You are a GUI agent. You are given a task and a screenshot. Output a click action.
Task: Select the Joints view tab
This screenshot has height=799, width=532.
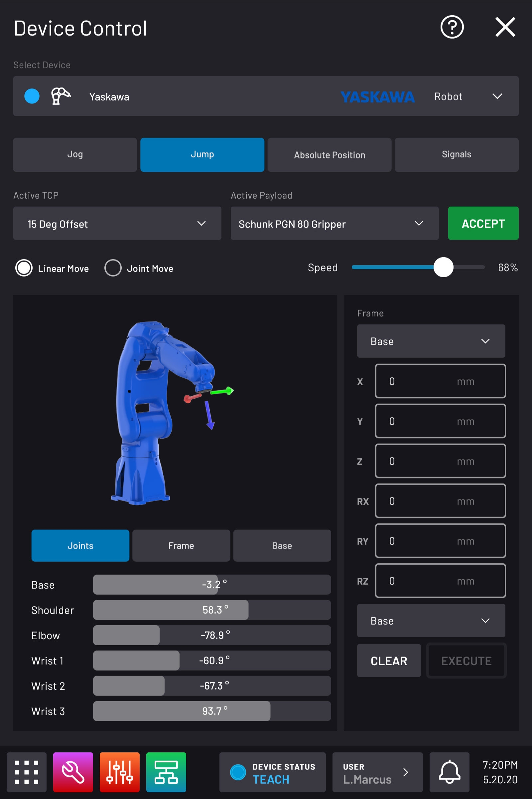tap(80, 545)
